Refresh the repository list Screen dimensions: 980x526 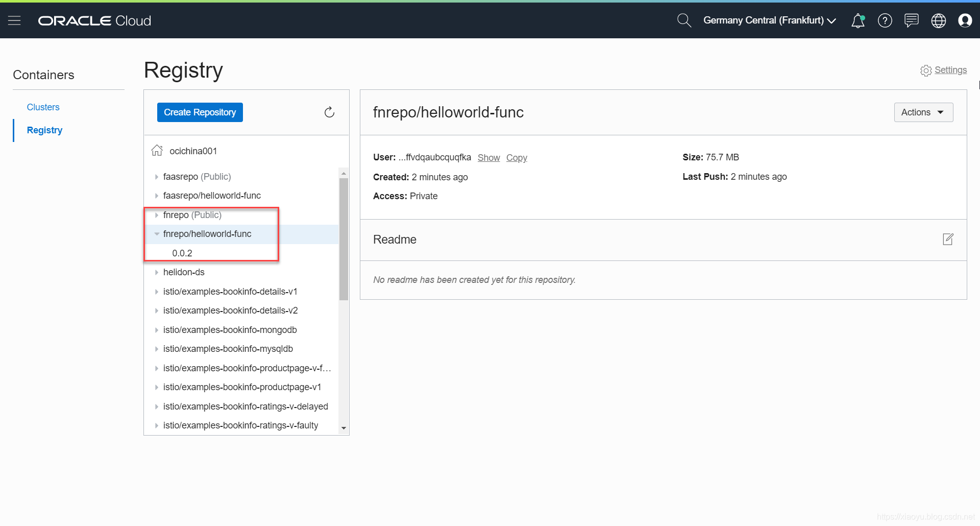[329, 112]
